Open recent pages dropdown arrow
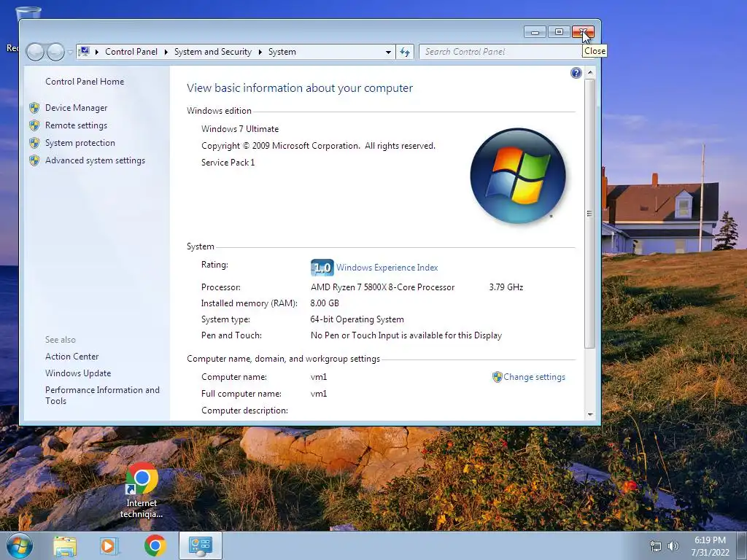Viewport: 747px width, 560px height. [70, 52]
